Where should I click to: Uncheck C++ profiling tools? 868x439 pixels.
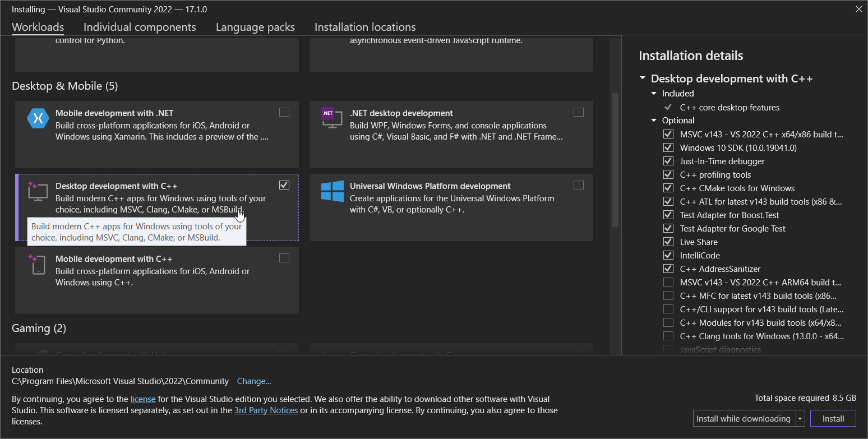[x=668, y=174]
